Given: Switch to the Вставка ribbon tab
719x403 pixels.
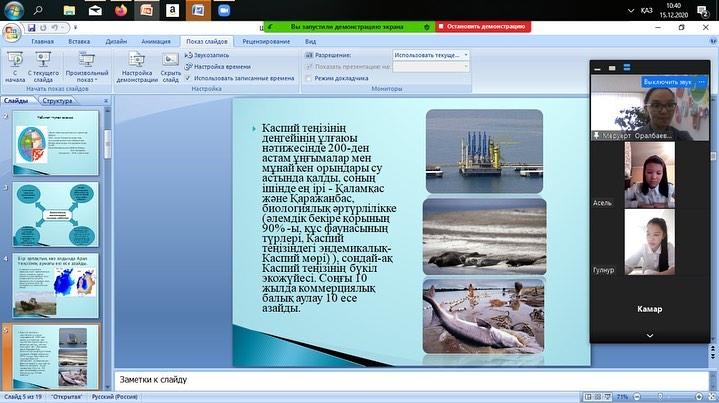Looking at the screenshot, I should pos(79,42).
